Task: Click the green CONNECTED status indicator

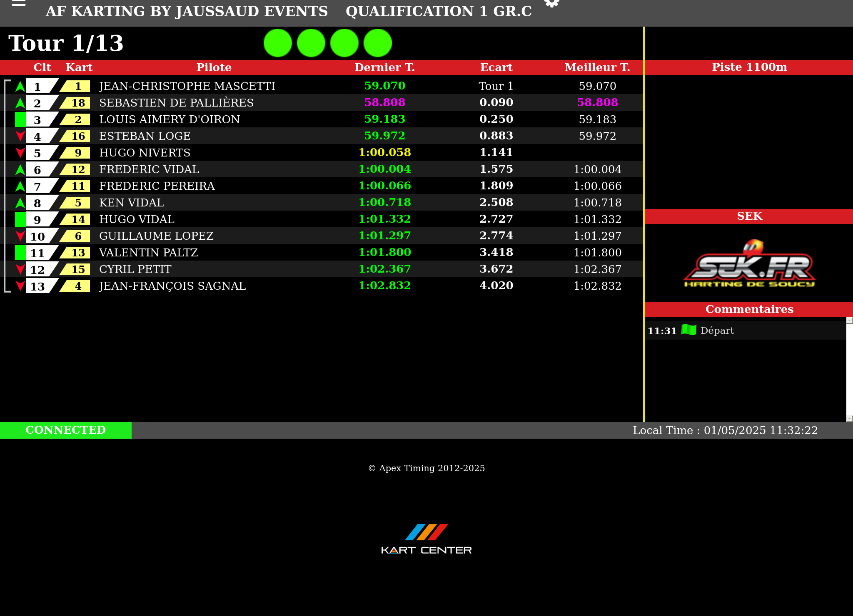Action: click(x=66, y=430)
